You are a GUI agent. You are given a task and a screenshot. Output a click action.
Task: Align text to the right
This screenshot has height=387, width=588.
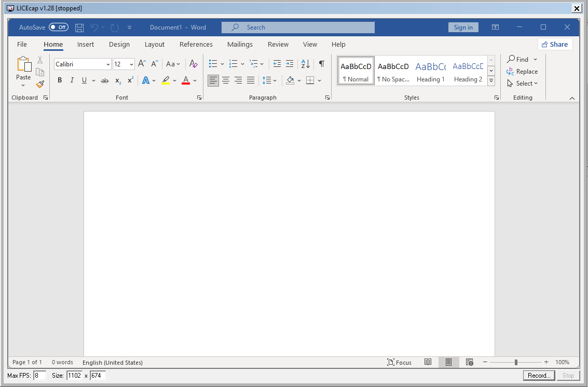point(238,80)
